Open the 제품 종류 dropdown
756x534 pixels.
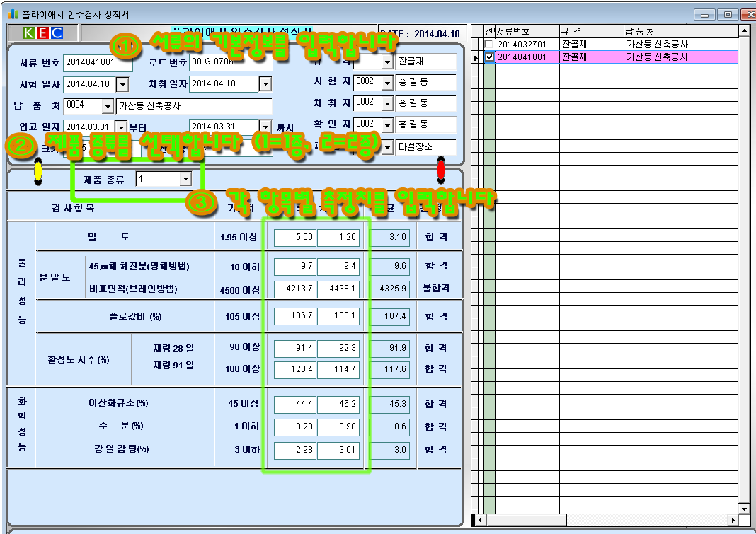[185, 180]
